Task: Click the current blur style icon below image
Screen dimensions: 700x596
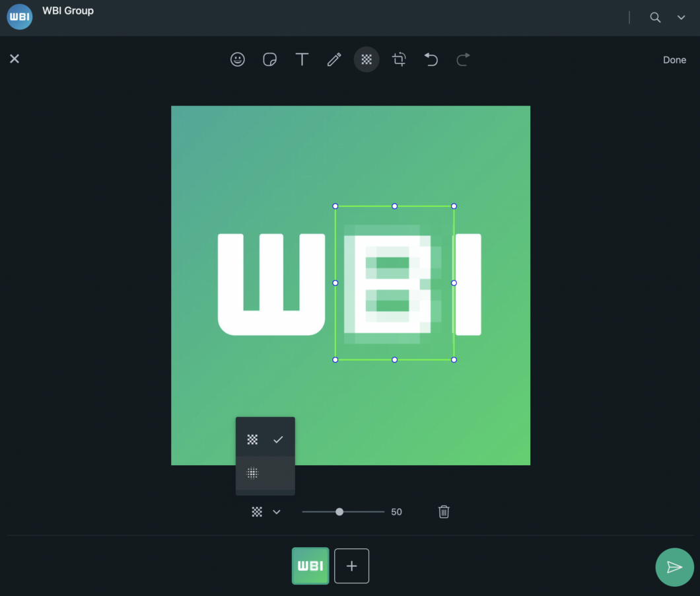Action: (x=257, y=512)
